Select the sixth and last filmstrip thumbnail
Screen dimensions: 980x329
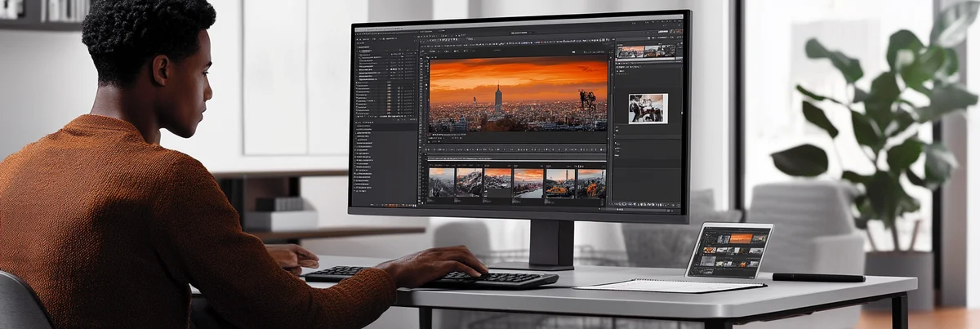pyautogui.click(x=591, y=184)
